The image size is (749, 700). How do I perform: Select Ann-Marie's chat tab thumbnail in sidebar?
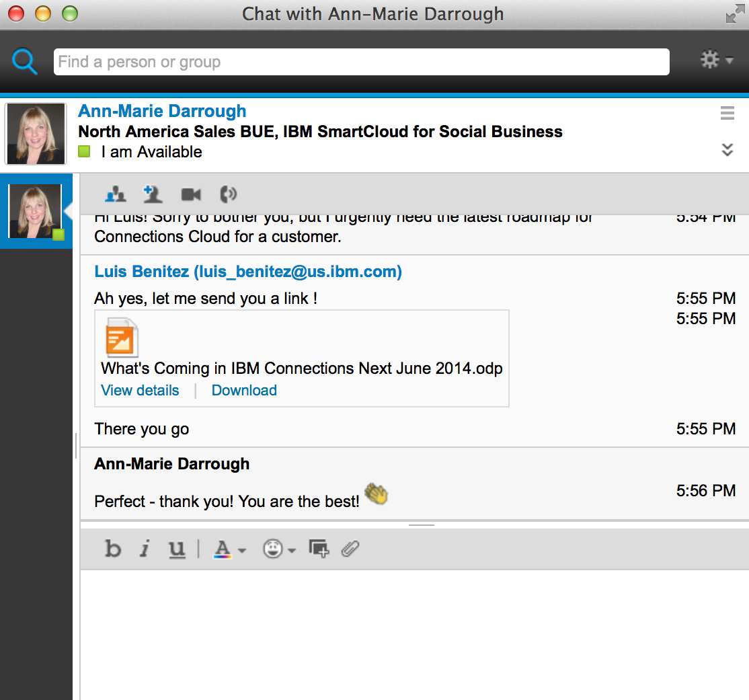pos(36,211)
